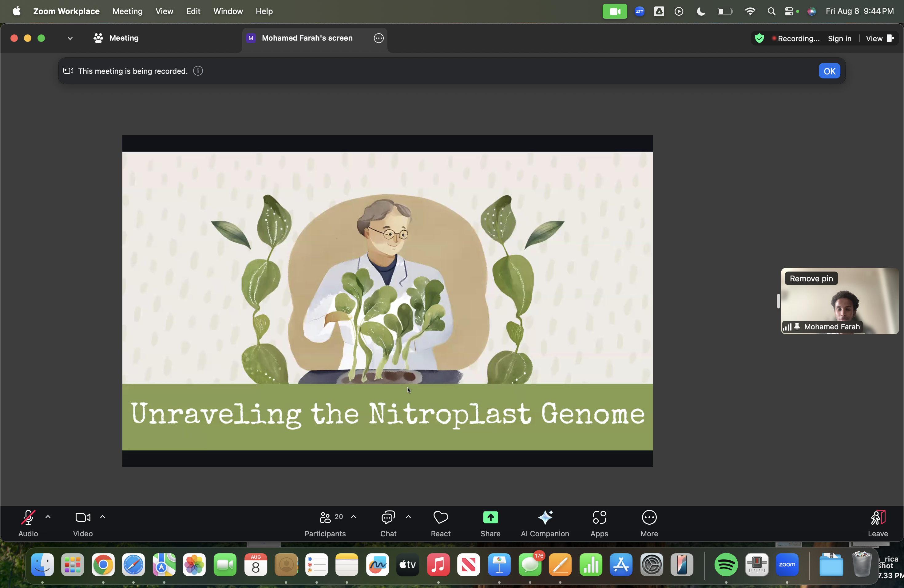This screenshot has width=904, height=588.
Task: Dismiss recording notice with OK
Action: (829, 71)
